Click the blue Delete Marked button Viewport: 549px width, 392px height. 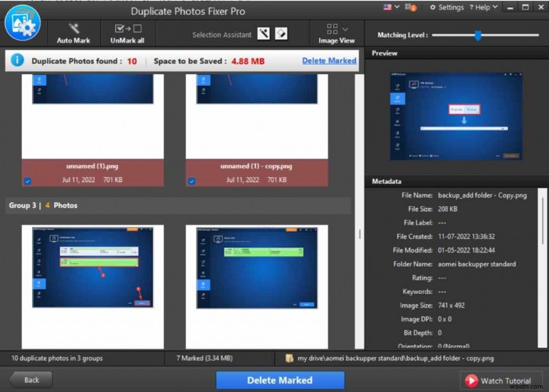pyautogui.click(x=280, y=380)
